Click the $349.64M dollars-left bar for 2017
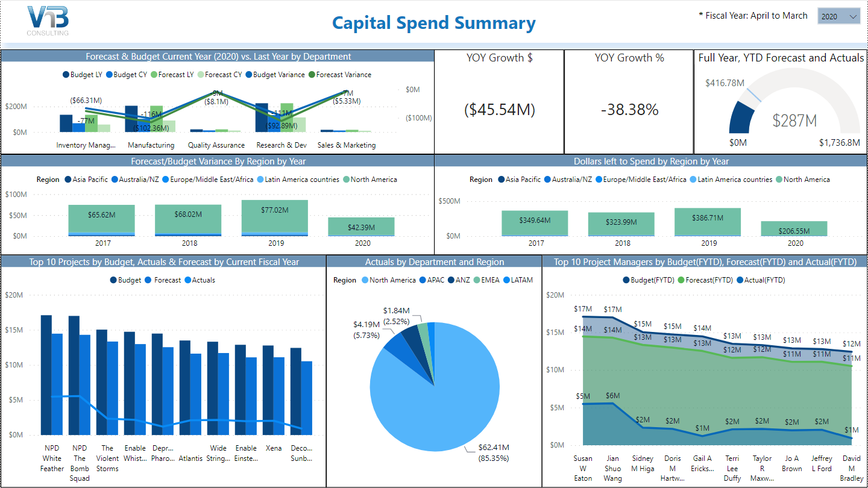The image size is (868, 488). pyautogui.click(x=535, y=222)
